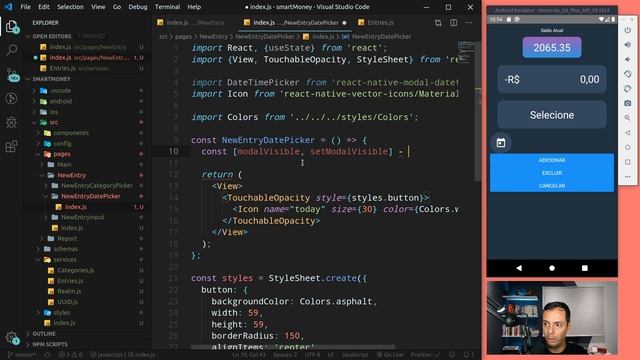Click the emulator Power button
Viewport: 640px width, 360px height.
click(x=628, y=30)
